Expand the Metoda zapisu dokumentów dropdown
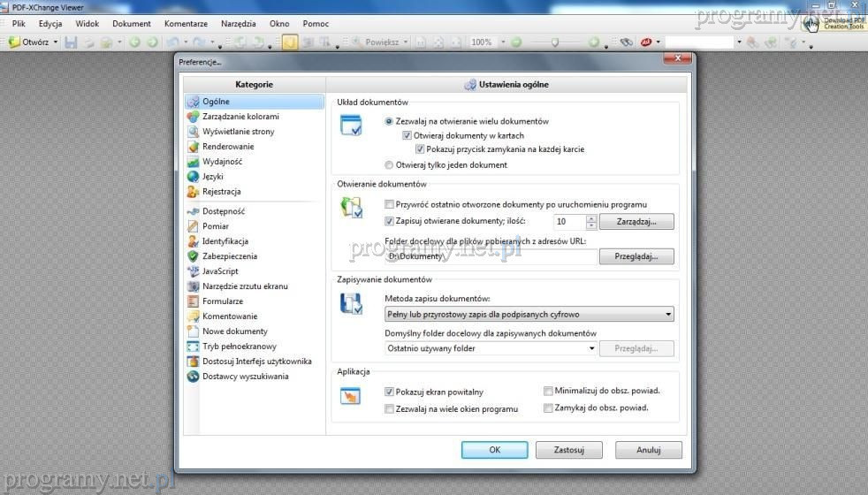 pyautogui.click(x=529, y=314)
